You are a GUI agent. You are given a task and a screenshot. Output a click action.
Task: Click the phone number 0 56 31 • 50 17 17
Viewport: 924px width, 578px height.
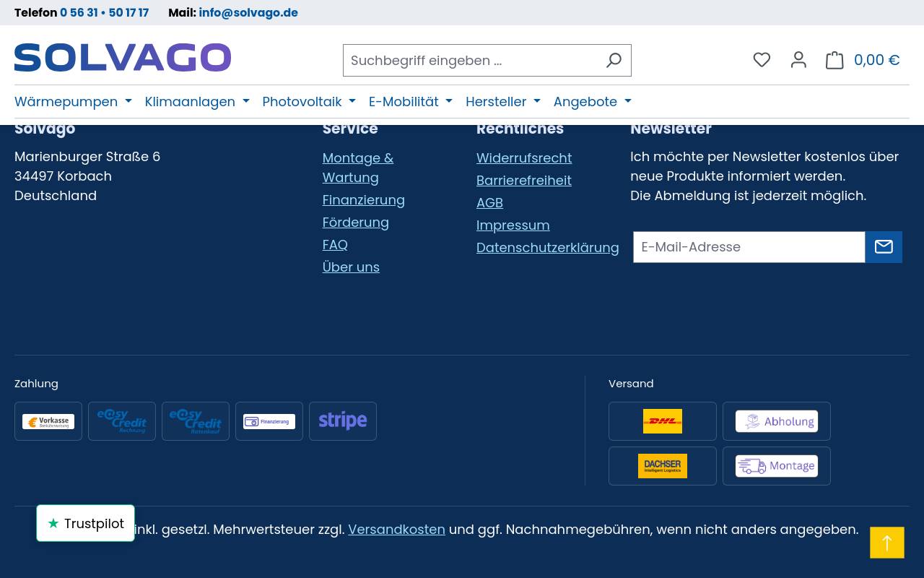click(104, 13)
